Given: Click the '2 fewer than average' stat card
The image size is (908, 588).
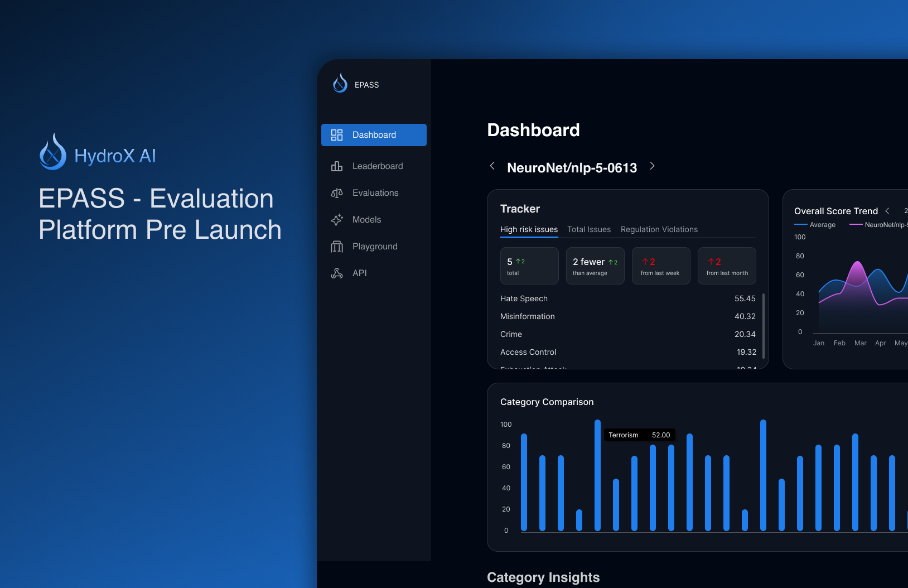Looking at the screenshot, I should click(x=595, y=266).
